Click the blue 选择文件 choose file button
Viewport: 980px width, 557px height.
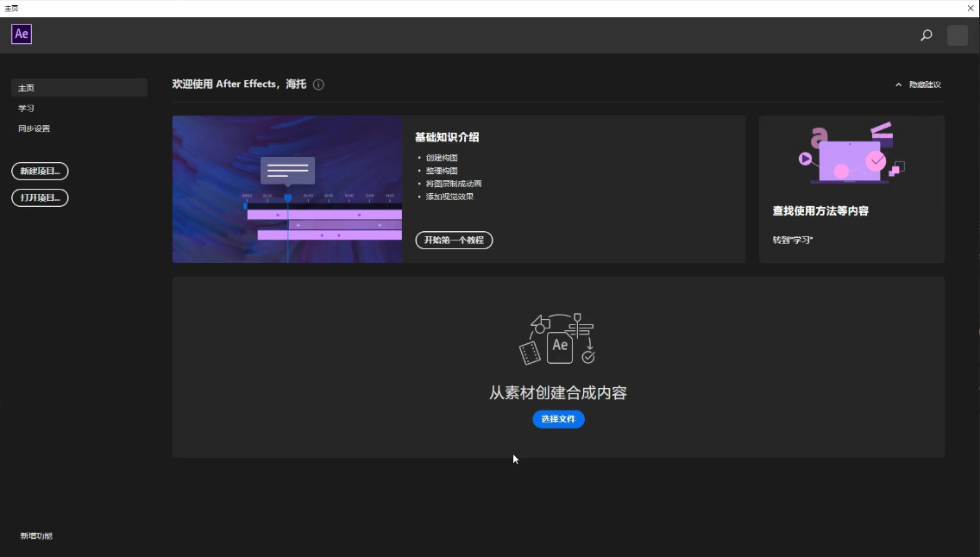558,419
